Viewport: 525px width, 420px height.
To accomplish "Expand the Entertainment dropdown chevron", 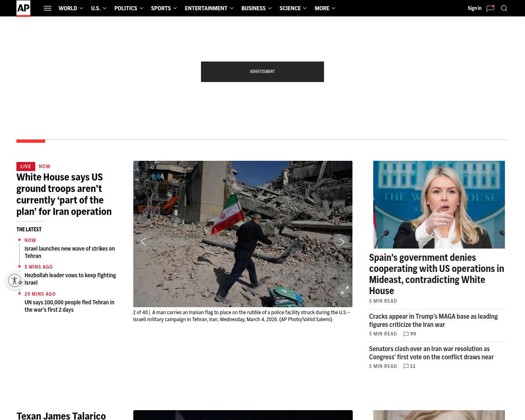I will click(x=232, y=8).
